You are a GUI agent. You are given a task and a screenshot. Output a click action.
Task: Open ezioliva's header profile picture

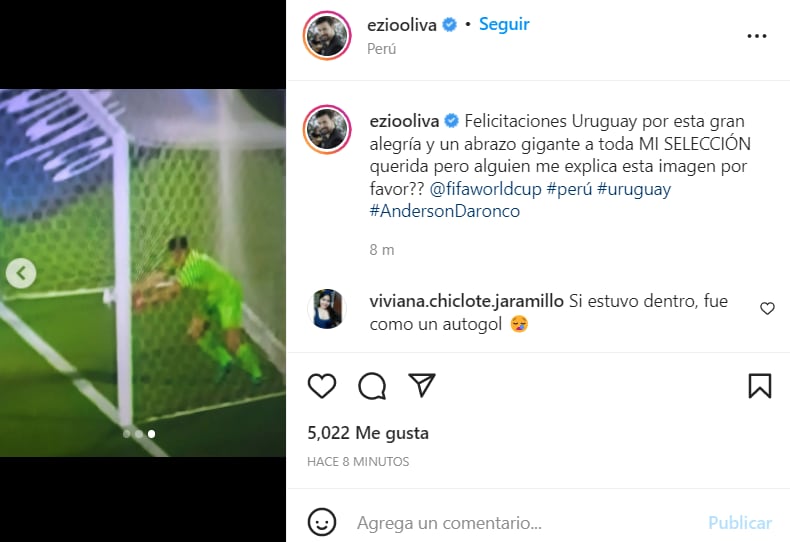point(327,36)
